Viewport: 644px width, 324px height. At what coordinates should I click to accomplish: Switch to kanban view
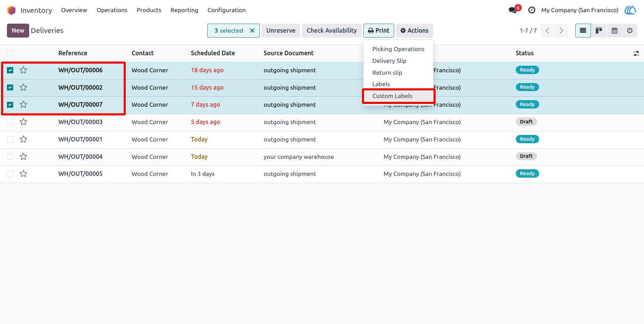[x=598, y=31]
